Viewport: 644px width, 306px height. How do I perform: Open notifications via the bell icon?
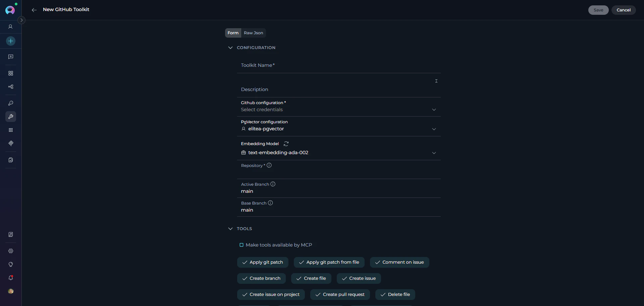point(11,278)
